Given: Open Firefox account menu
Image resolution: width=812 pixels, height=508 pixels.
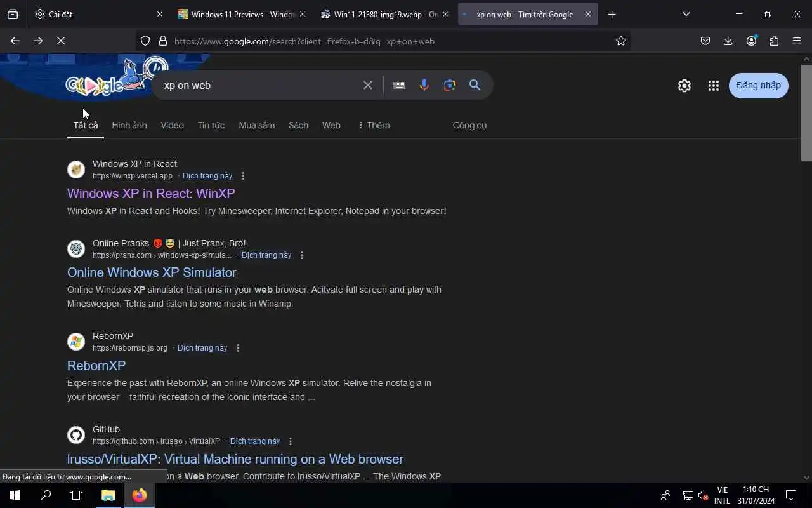Looking at the screenshot, I should (x=751, y=41).
